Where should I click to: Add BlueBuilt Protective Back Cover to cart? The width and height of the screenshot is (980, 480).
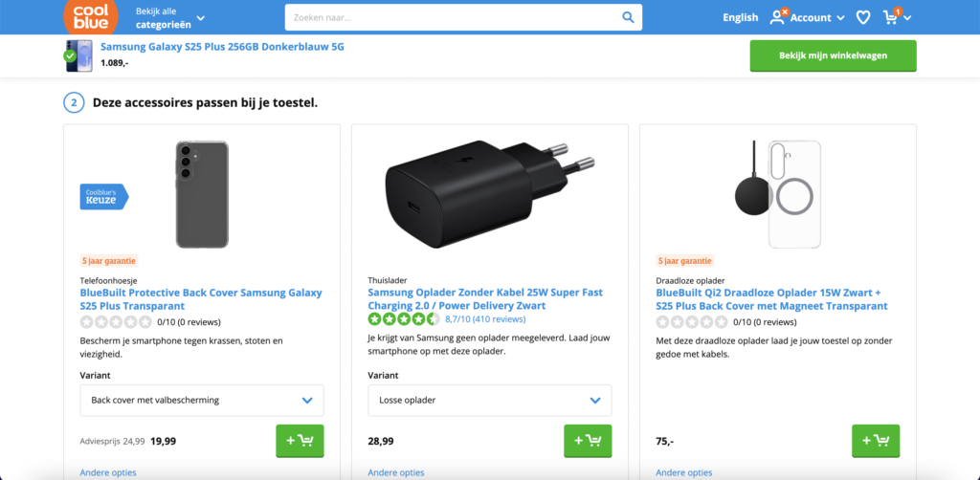click(299, 441)
